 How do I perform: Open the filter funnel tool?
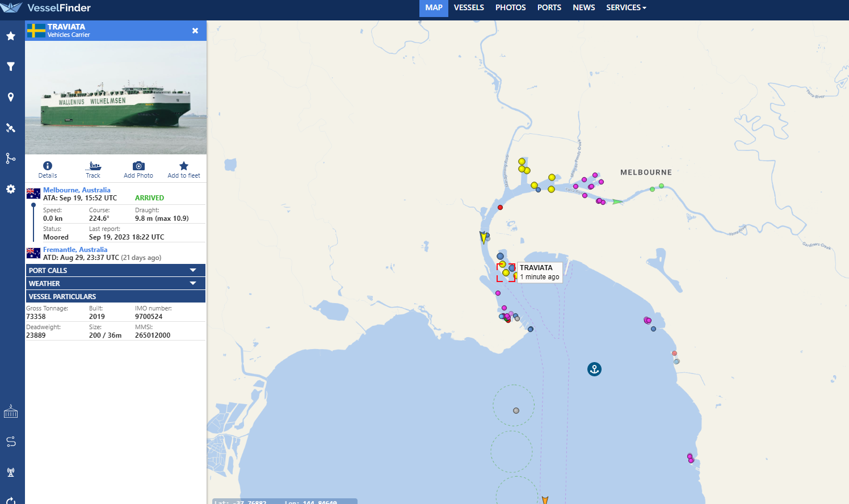coord(11,66)
